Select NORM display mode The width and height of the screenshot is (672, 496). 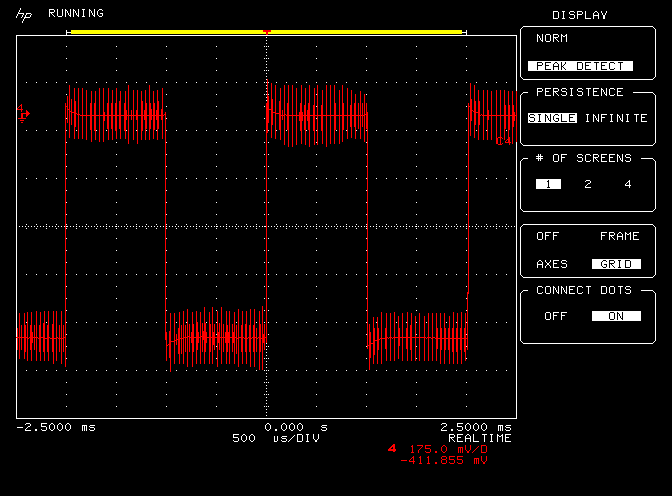coord(551,38)
